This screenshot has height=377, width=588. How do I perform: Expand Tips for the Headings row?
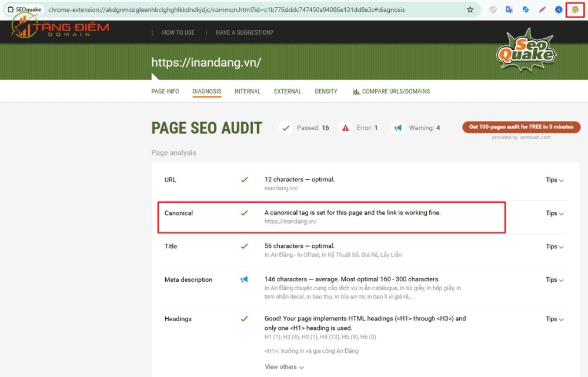(x=554, y=319)
